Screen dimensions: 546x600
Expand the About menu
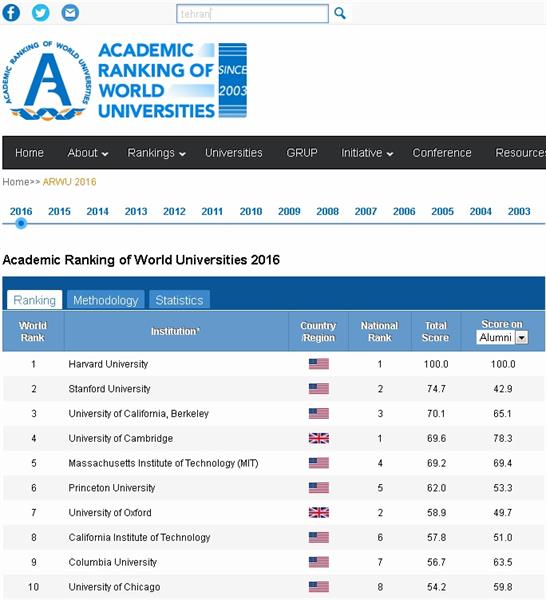click(88, 153)
